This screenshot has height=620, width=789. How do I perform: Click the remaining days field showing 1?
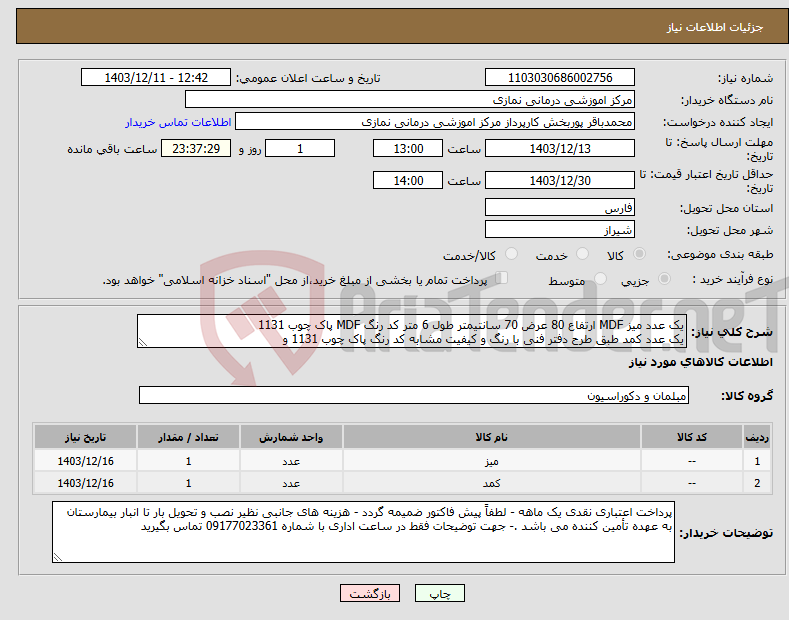point(300,148)
